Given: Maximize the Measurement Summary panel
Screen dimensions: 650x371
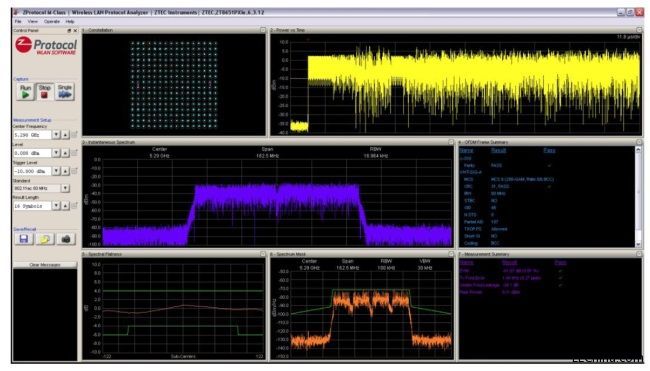Looking at the screenshot, I should tap(639, 254).
